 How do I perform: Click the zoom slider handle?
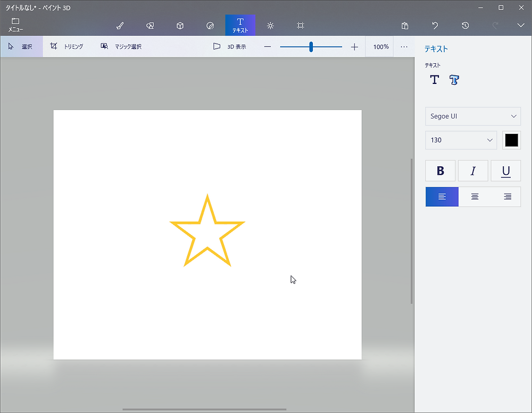click(x=311, y=47)
